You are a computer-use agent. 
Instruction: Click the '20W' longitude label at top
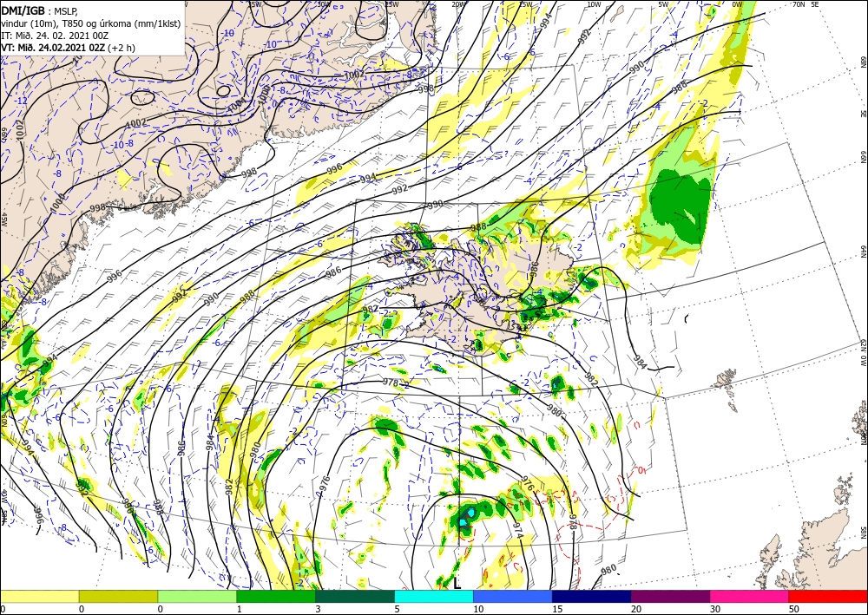pyautogui.click(x=457, y=4)
